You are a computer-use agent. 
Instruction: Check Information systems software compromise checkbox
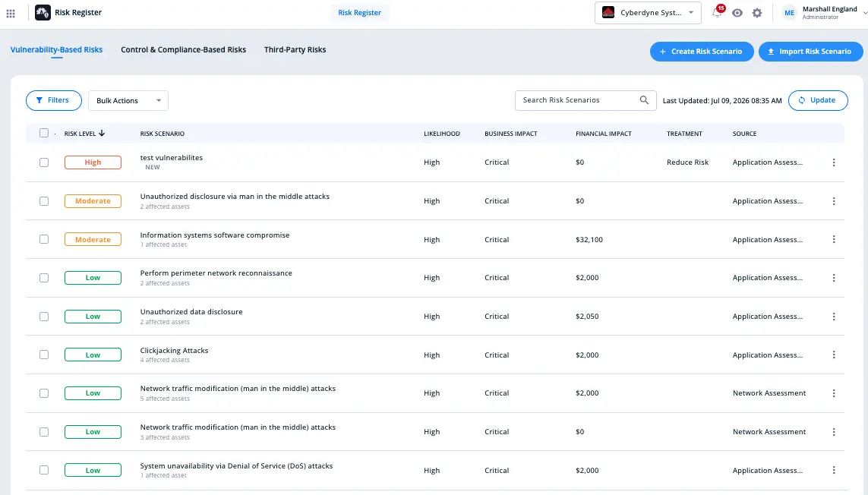click(44, 239)
